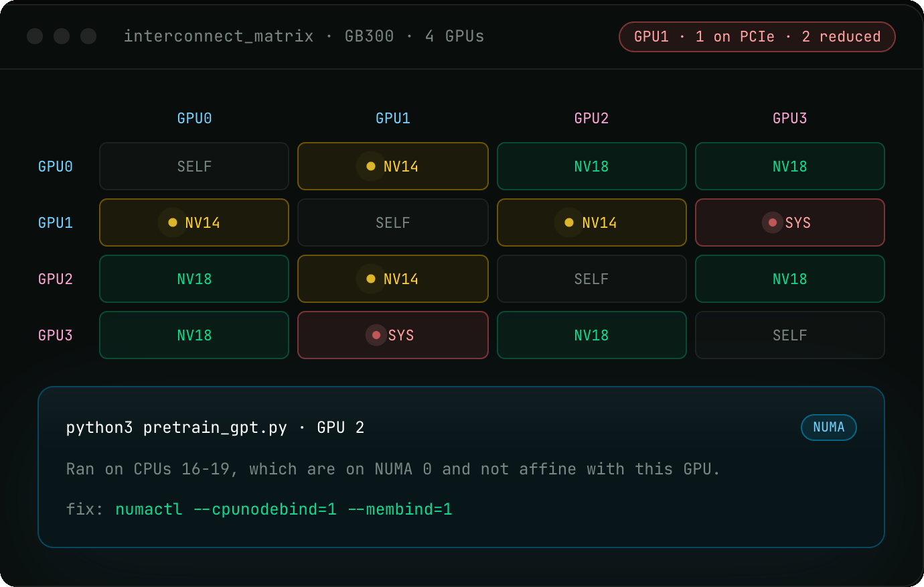Click the GPU2 row to GPU1 column NV14 cell
The height and width of the screenshot is (587, 924).
click(393, 279)
